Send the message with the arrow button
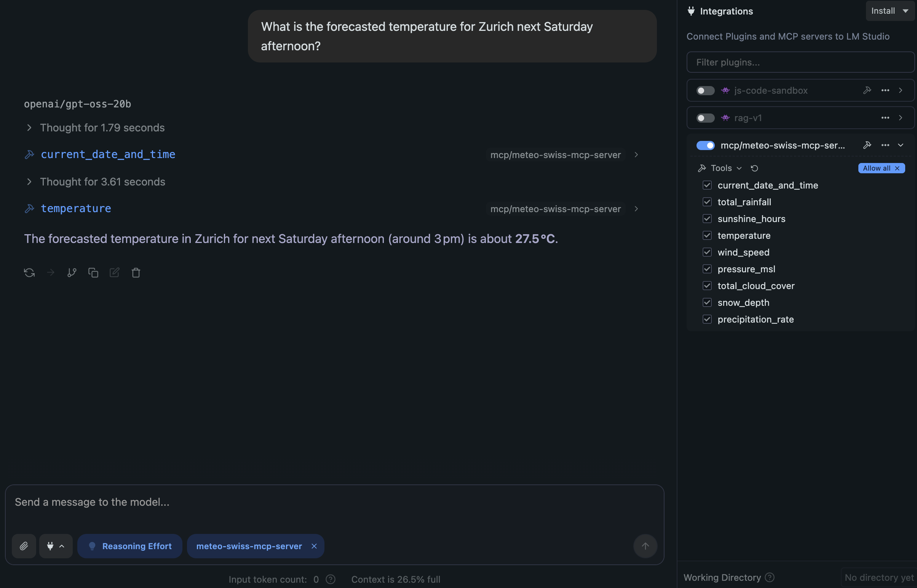The image size is (917, 588). pyautogui.click(x=645, y=546)
